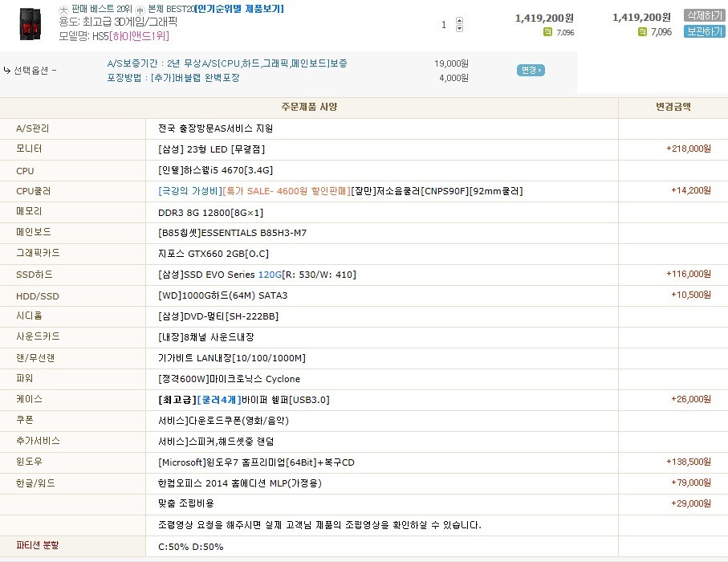Save the item with 보관하기

(x=704, y=31)
